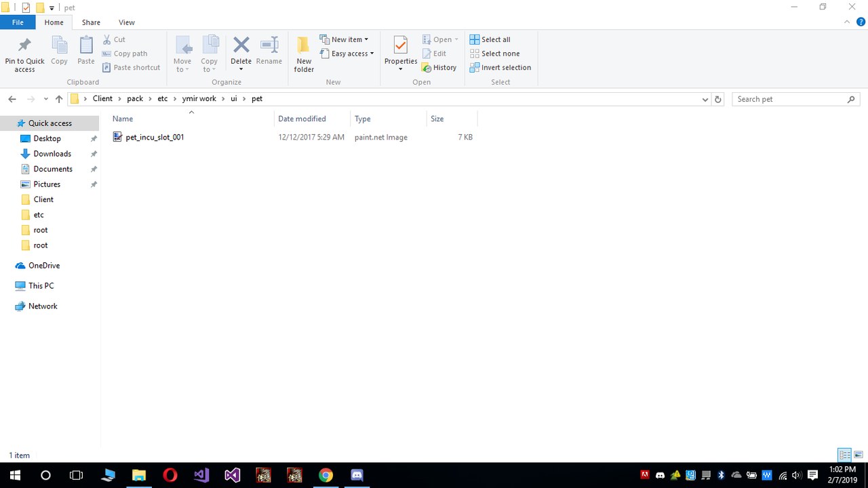Viewport: 868px width, 488px height.
Task: Go back to previous folder
Action: tap(12, 99)
